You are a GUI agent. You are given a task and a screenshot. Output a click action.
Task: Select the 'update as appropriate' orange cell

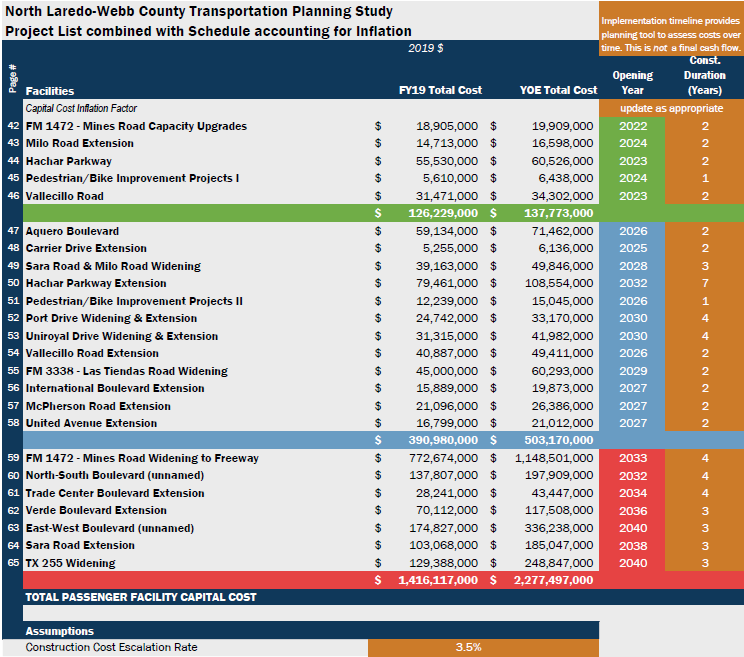[671, 108]
